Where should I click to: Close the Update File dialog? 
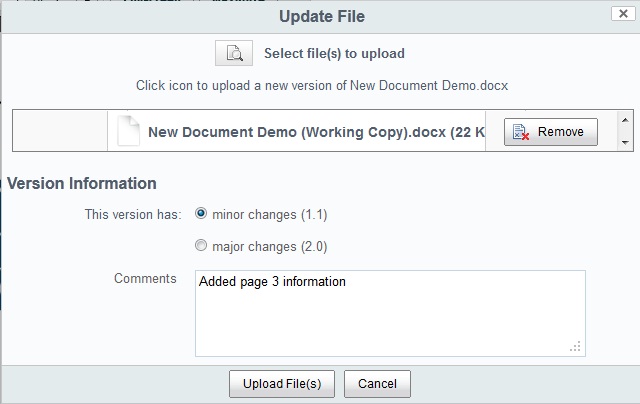pyautogui.click(x=623, y=13)
